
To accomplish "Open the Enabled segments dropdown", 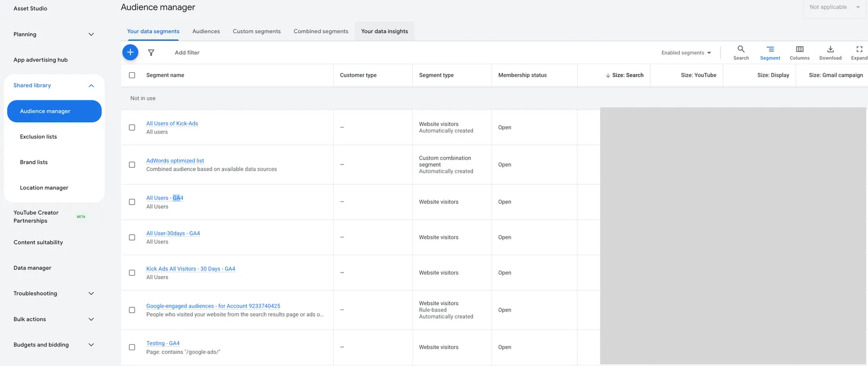I will click(x=686, y=53).
